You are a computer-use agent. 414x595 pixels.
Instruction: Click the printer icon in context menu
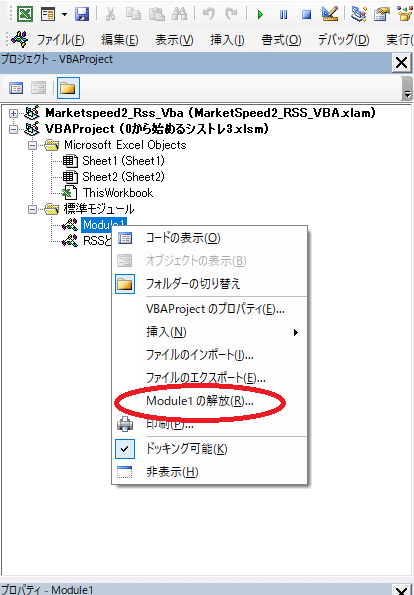[125, 424]
